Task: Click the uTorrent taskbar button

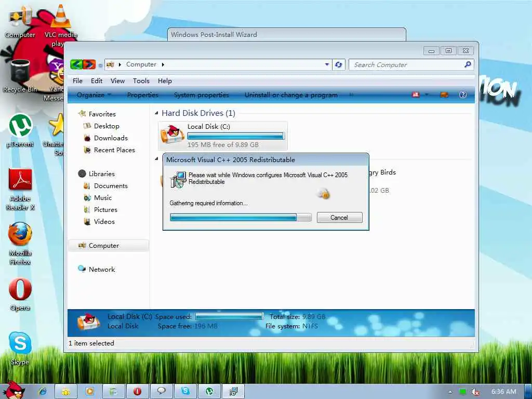Action: (x=209, y=391)
